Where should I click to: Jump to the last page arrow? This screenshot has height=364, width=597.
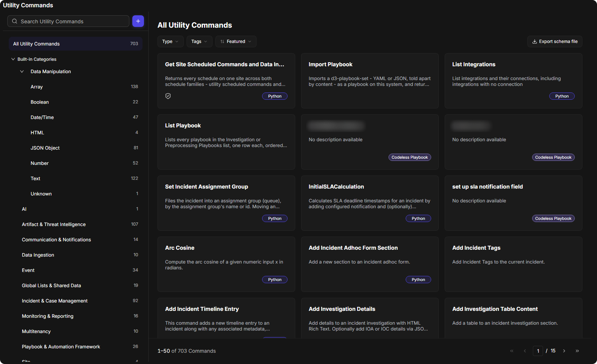(x=577, y=351)
